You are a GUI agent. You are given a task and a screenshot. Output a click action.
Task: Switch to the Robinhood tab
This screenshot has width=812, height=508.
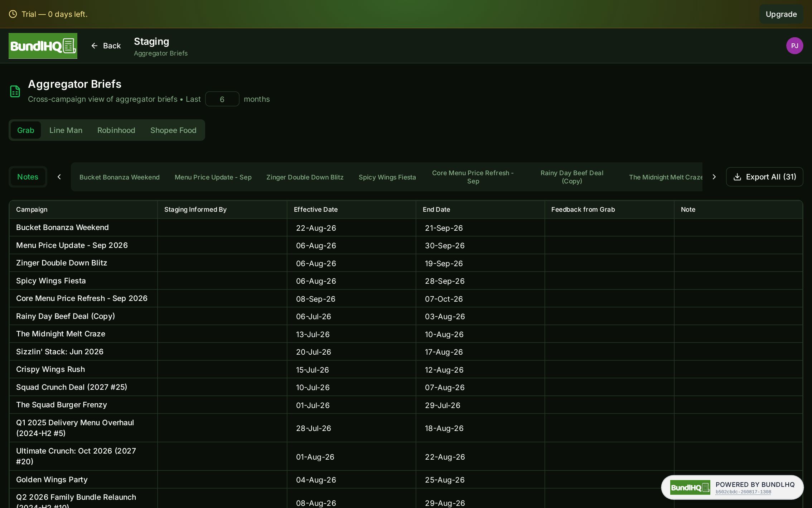pyautogui.click(x=116, y=130)
